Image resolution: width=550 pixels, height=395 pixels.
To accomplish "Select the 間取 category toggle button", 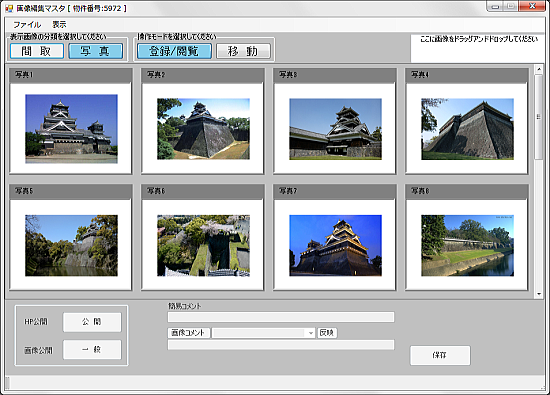I will [37, 51].
